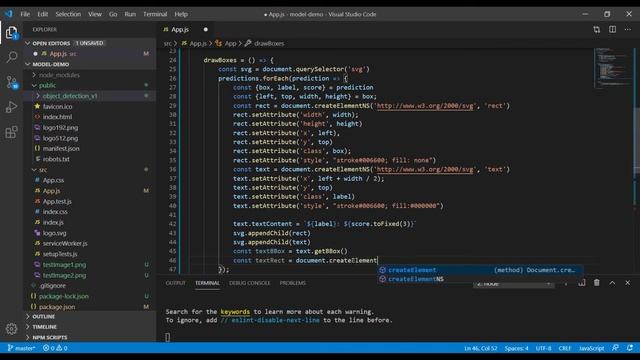Open the Extensions view icon
The width and height of the screenshot is (640, 360).
point(11,132)
